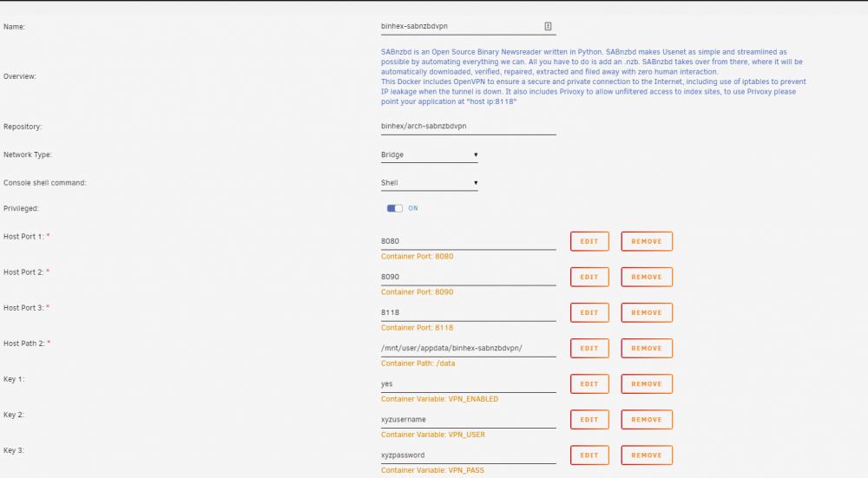The image size is (868, 478).
Task: Edit the Name field binhex-sabnzbdvpn
Action: tap(469, 26)
